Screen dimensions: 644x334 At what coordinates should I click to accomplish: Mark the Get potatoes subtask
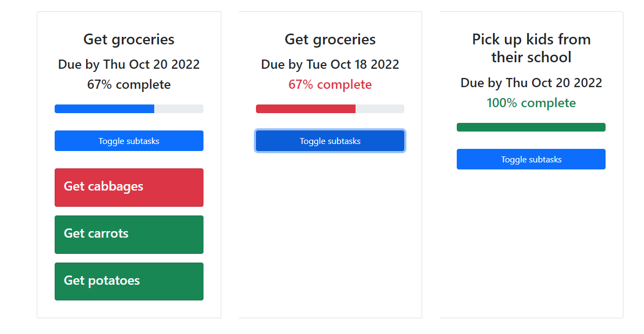click(x=129, y=281)
